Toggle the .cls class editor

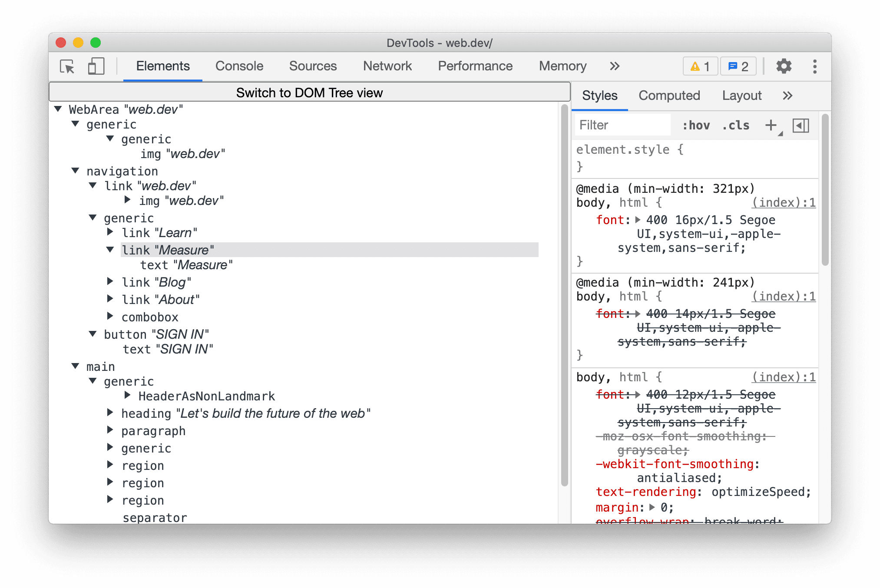coord(736,126)
